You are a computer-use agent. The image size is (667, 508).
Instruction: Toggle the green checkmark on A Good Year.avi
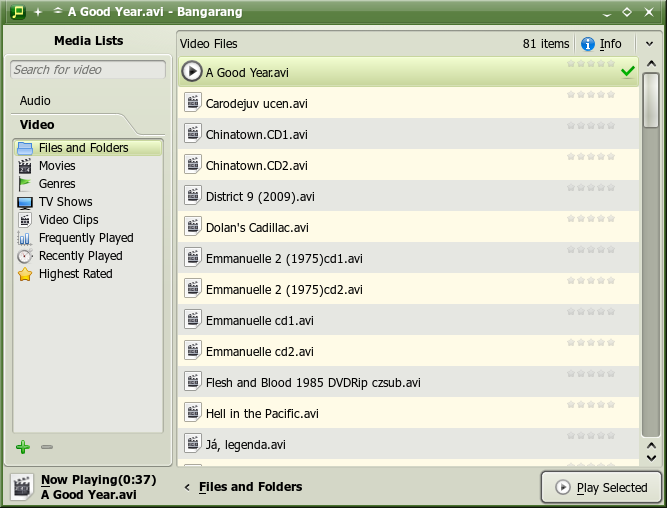coord(628,71)
